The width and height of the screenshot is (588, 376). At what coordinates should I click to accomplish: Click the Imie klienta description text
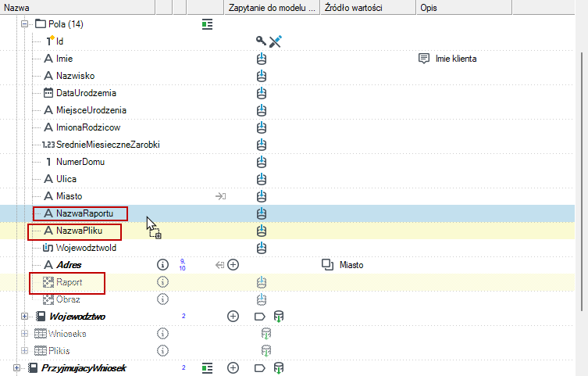pyautogui.click(x=456, y=59)
